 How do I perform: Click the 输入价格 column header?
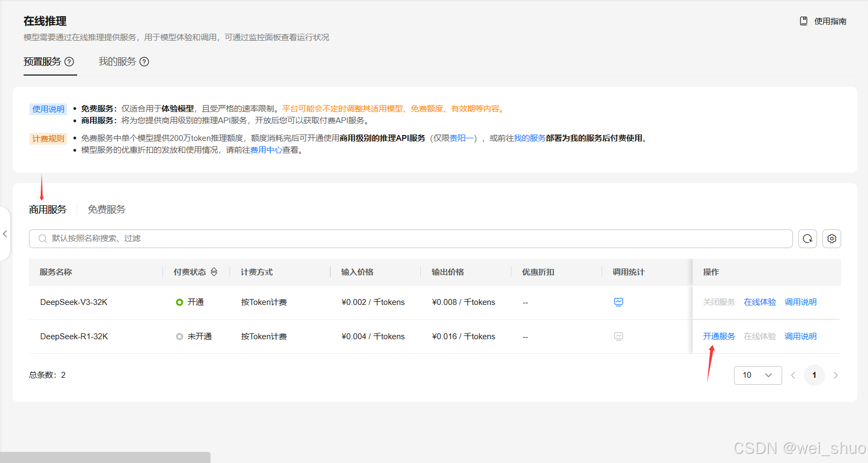click(358, 272)
